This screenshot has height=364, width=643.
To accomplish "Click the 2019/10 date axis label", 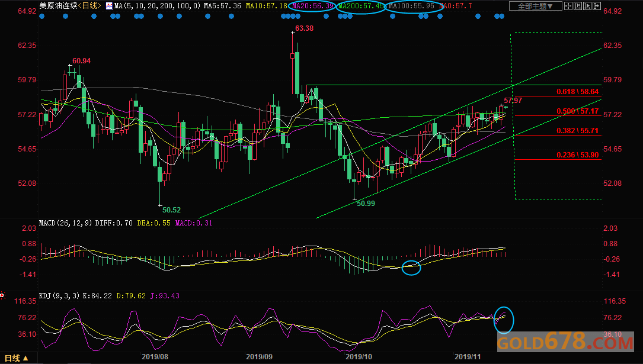I will click(x=359, y=357).
